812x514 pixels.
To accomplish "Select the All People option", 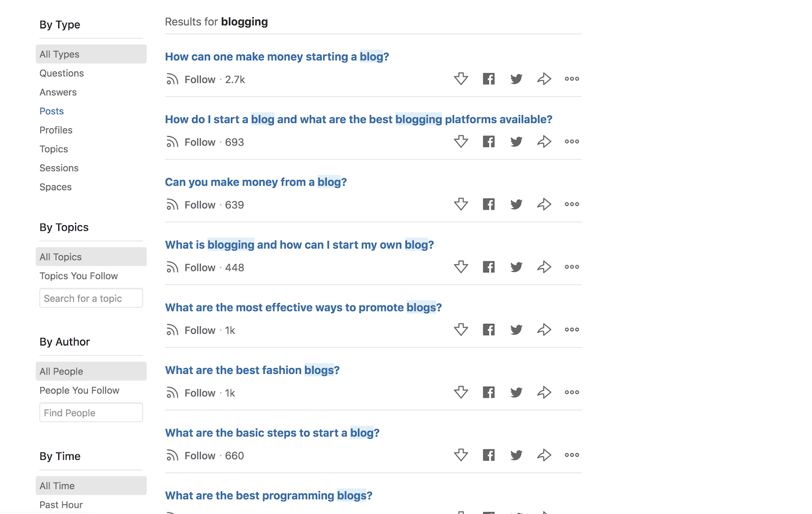I will coord(61,371).
